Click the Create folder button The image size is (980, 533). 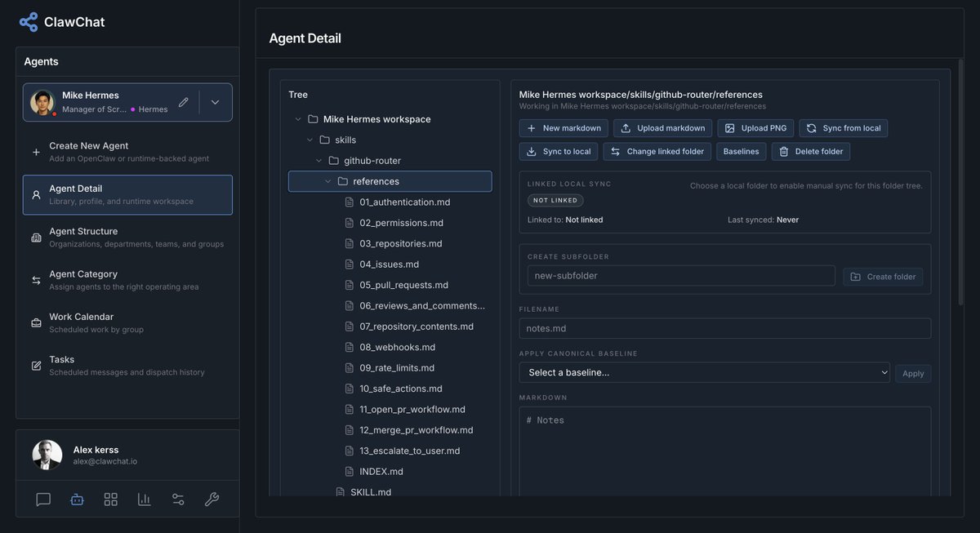[883, 277]
